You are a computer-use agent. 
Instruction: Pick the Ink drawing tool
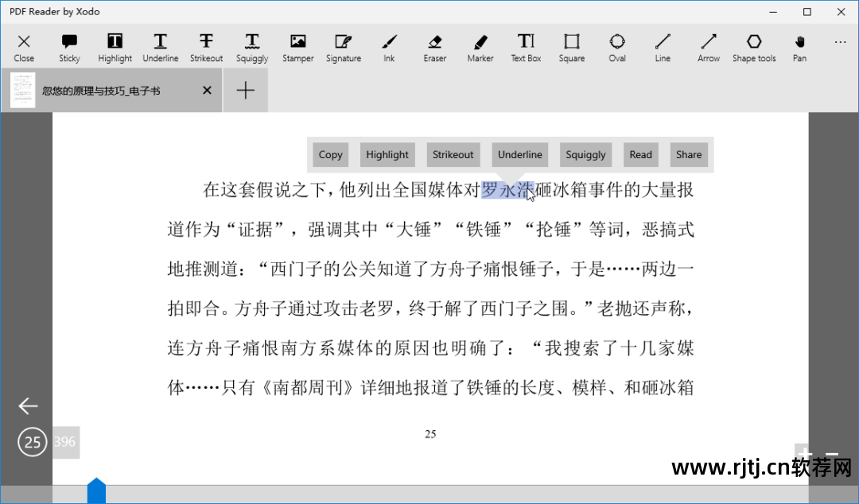pyautogui.click(x=389, y=48)
